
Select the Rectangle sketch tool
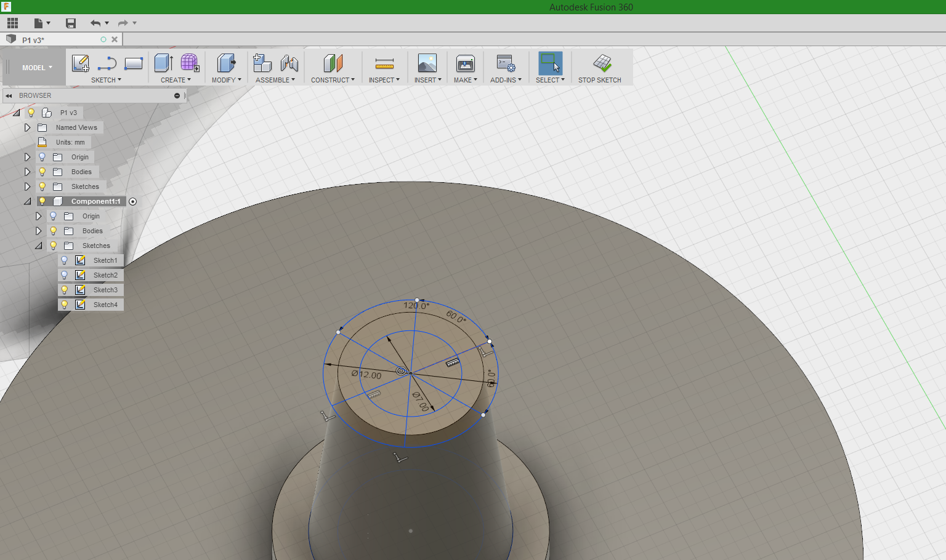134,63
